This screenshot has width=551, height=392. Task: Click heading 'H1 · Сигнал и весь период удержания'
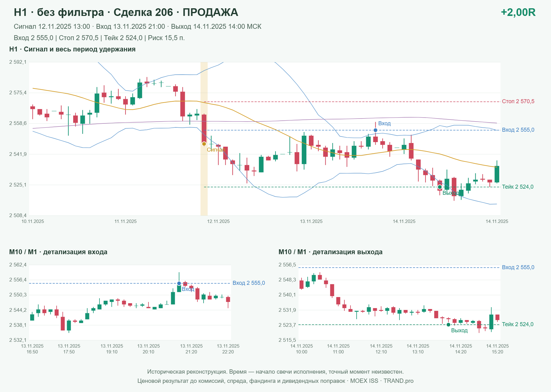tap(72, 49)
